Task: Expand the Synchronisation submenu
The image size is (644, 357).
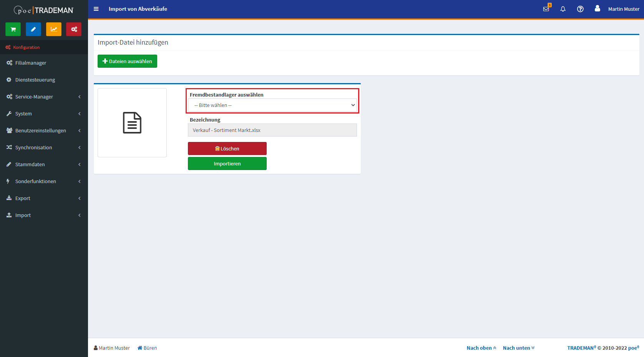Action: pyautogui.click(x=44, y=148)
